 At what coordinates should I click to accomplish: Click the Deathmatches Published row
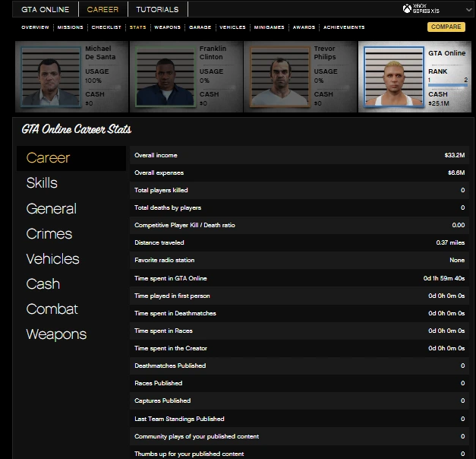coord(299,366)
